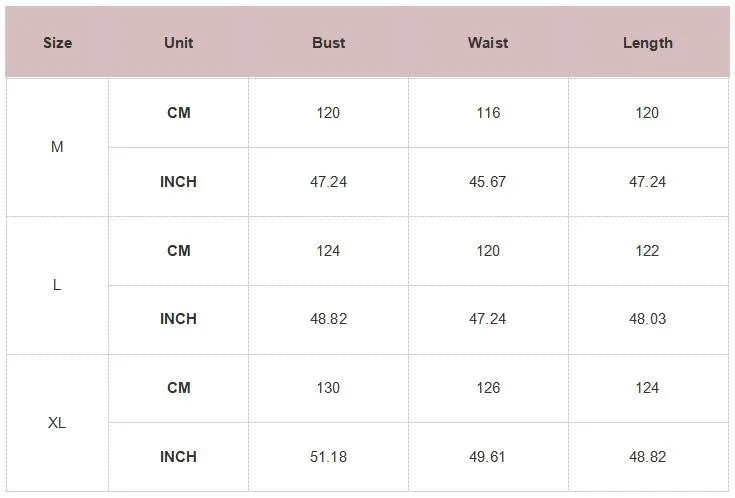Select the M size row label
The image size is (735, 498).
click(57, 147)
